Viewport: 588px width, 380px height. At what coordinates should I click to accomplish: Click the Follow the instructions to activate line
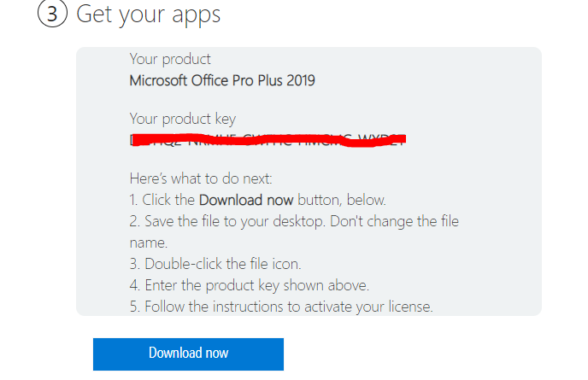[x=281, y=306]
